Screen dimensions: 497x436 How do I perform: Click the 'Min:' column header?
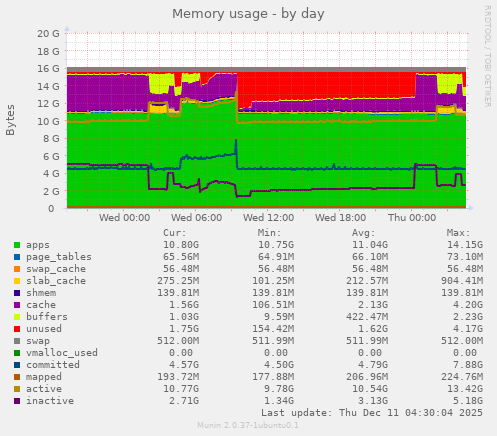point(269,233)
